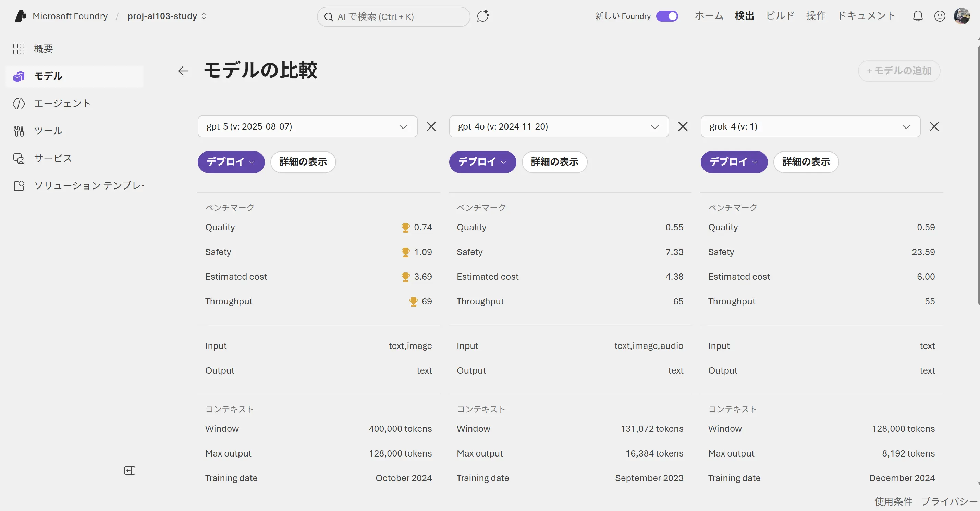Open the grok-4 デプロイ dropdown button
Image resolution: width=980 pixels, height=511 pixels.
click(734, 162)
